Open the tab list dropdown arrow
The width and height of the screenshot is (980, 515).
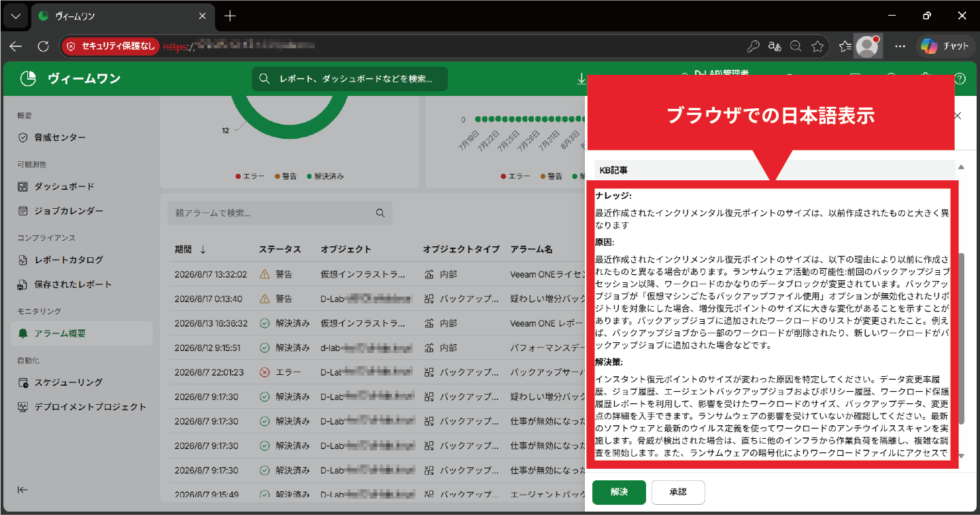[16, 16]
